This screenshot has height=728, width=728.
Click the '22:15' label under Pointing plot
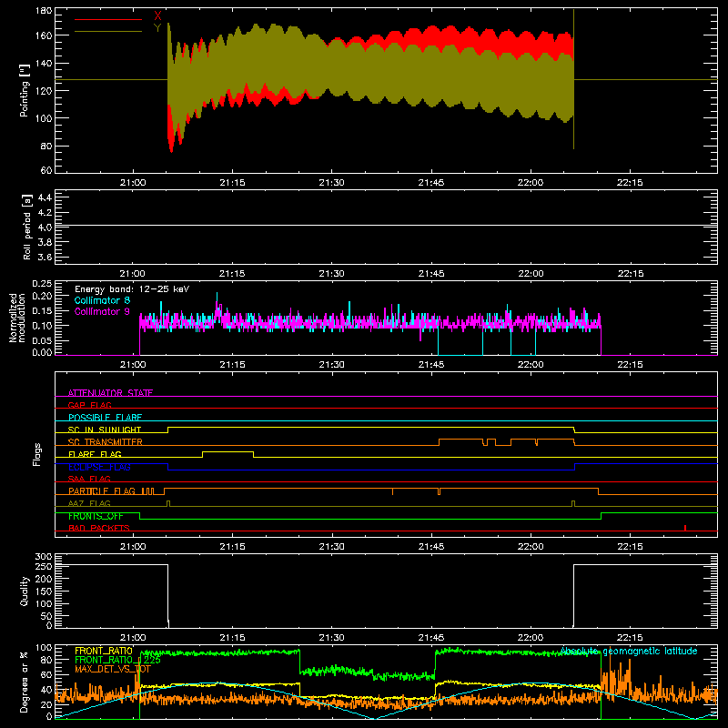click(630, 183)
